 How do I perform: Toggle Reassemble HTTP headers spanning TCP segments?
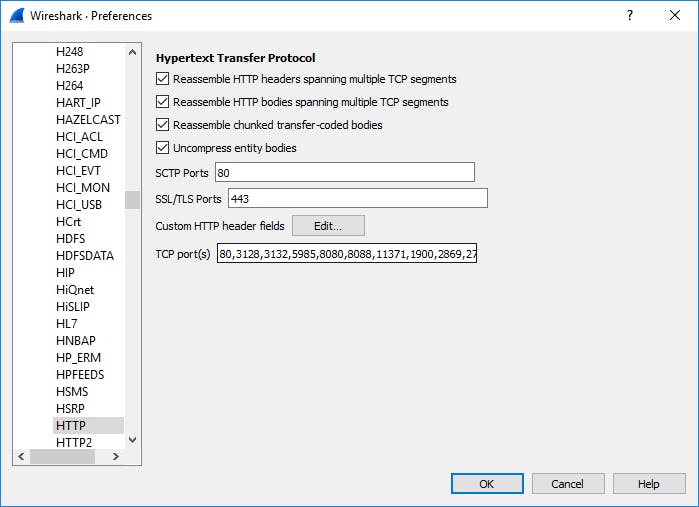pos(163,79)
